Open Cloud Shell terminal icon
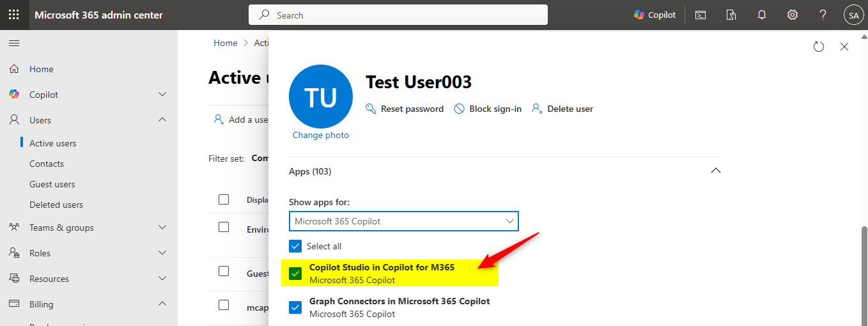Viewport: 868px width, 326px height. [701, 15]
